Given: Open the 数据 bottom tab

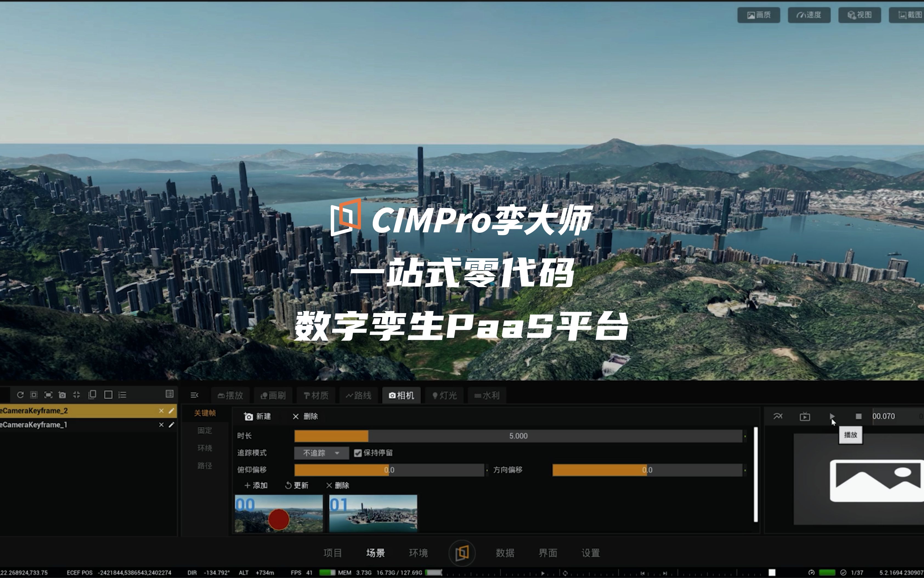Looking at the screenshot, I should point(505,553).
